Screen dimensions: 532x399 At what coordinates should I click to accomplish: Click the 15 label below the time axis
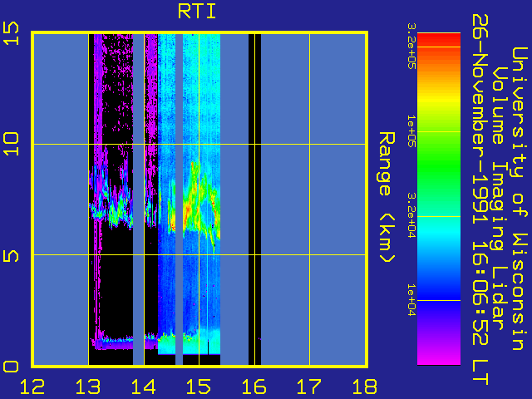click(x=199, y=387)
